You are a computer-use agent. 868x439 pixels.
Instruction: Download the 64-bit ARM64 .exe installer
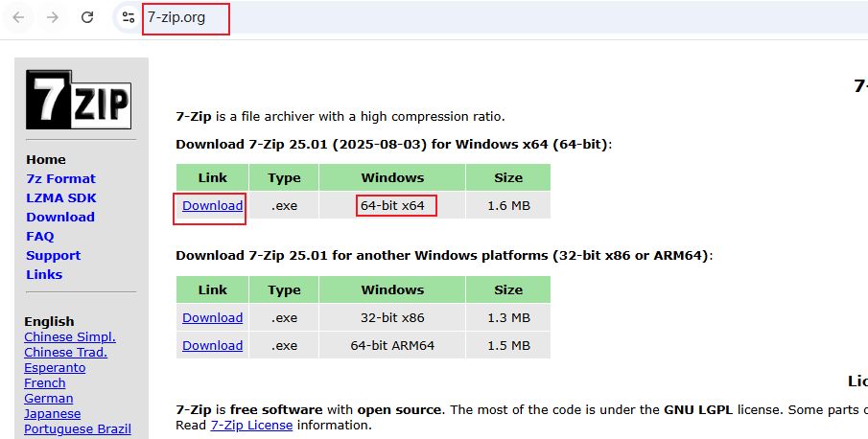(213, 346)
